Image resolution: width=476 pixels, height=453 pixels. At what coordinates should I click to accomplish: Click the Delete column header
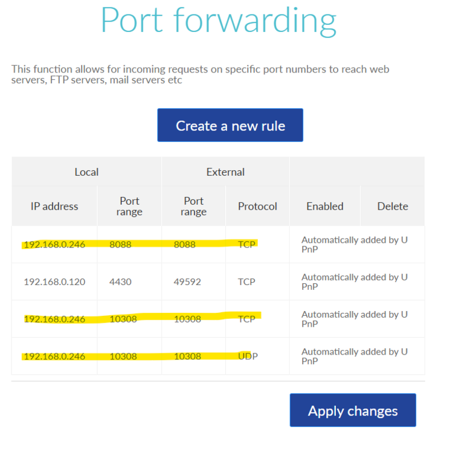click(x=393, y=206)
